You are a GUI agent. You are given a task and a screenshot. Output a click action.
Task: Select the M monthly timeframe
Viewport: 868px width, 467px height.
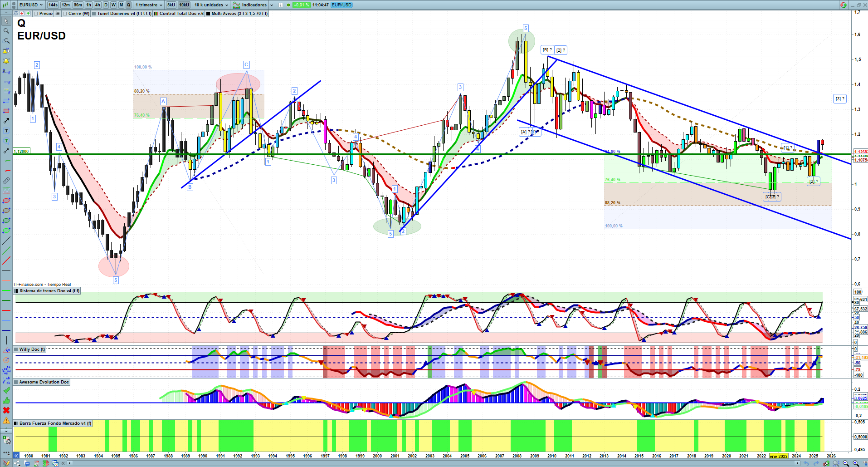click(121, 5)
